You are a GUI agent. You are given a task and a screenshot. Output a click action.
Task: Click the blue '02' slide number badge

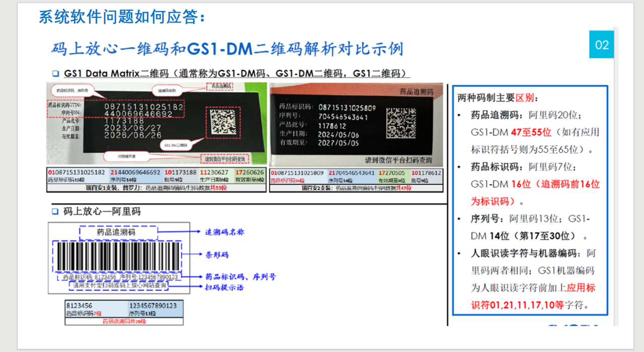602,45
